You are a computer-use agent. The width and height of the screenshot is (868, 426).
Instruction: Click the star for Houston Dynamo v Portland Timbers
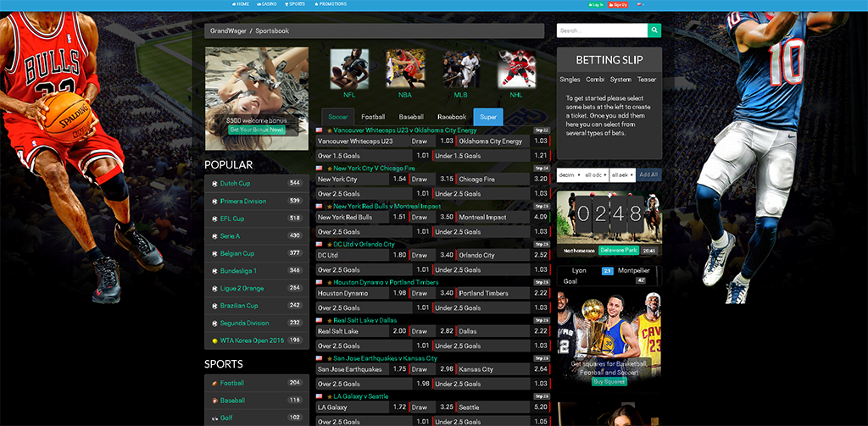(x=330, y=282)
